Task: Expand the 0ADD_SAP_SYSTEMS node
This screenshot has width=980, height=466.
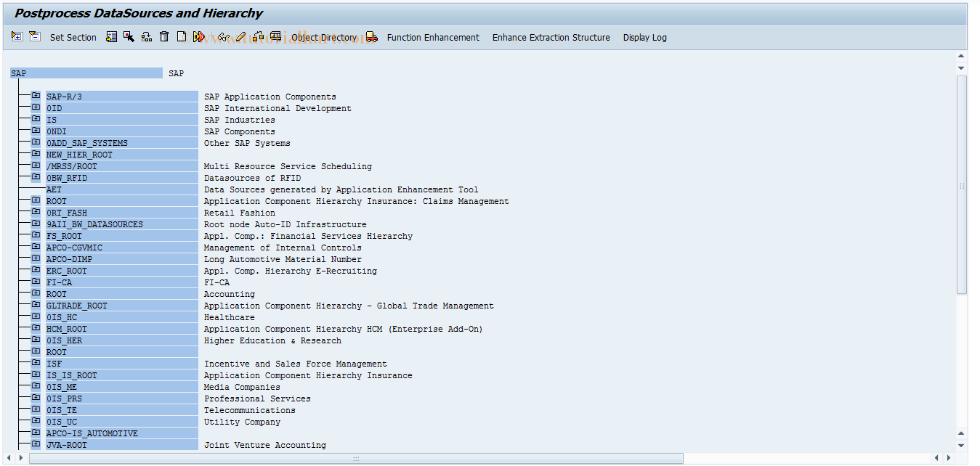Action: click(36, 142)
